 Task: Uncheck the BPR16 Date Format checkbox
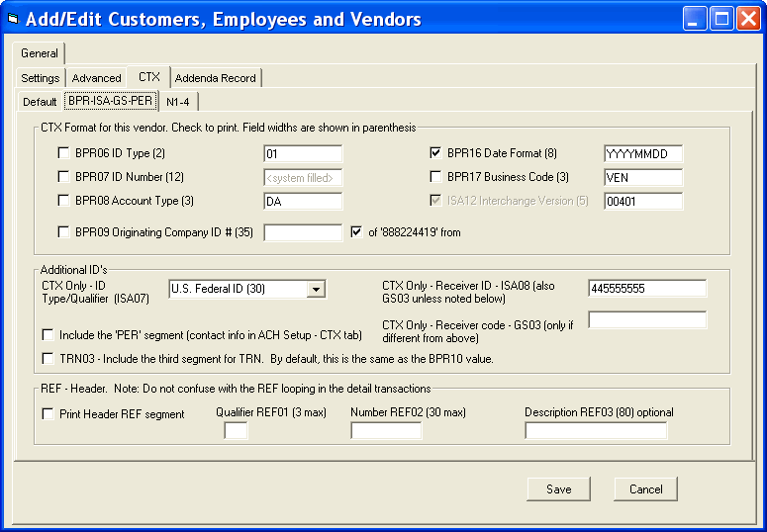click(x=435, y=153)
